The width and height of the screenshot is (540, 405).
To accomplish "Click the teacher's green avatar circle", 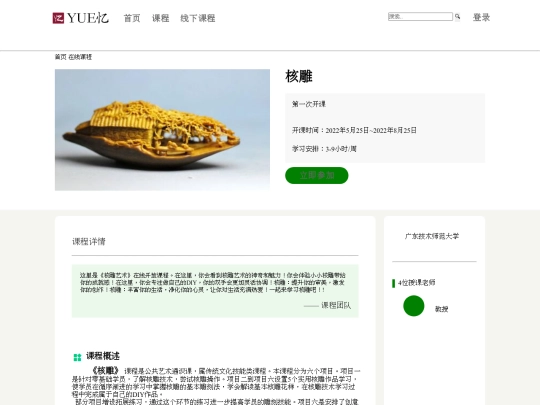I will [x=414, y=305].
